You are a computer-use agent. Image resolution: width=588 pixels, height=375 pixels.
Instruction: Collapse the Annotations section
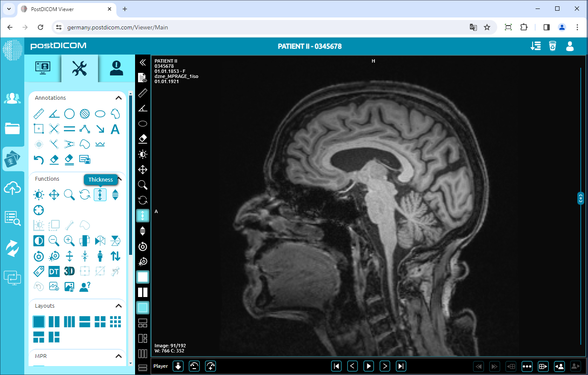[x=118, y=98]
